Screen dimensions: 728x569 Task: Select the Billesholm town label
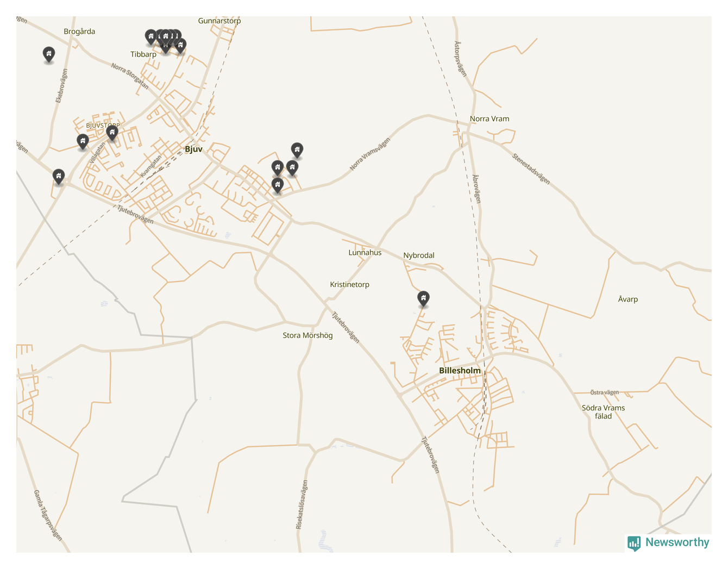point(460,371)
